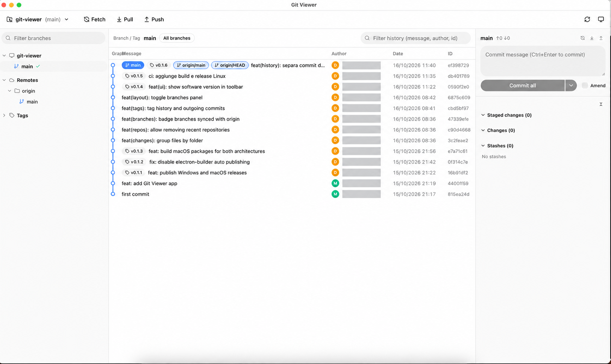The image size is (611, 364).
Task: Focus the Filter history search field
Action: pyautogui.click(x=415, y=38)
